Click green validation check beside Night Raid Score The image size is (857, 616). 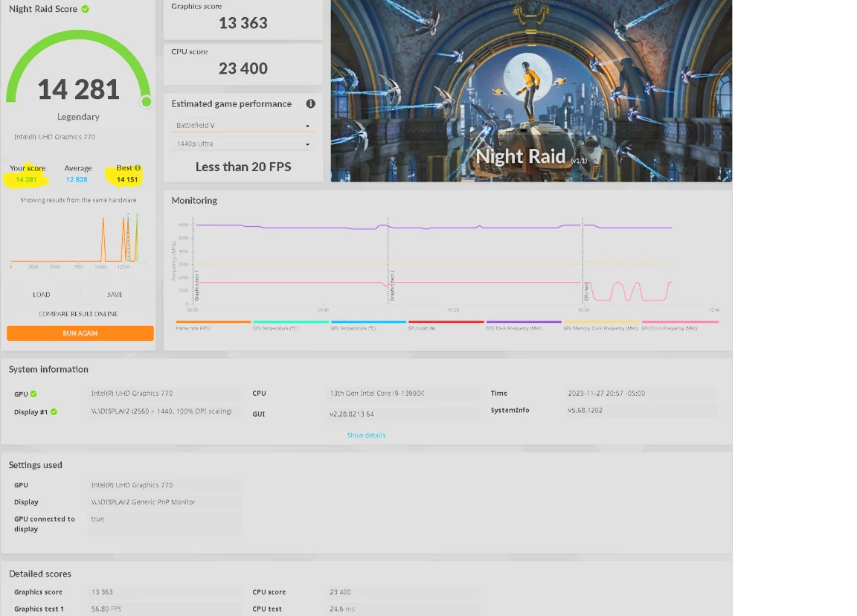[x=86, y=9]
